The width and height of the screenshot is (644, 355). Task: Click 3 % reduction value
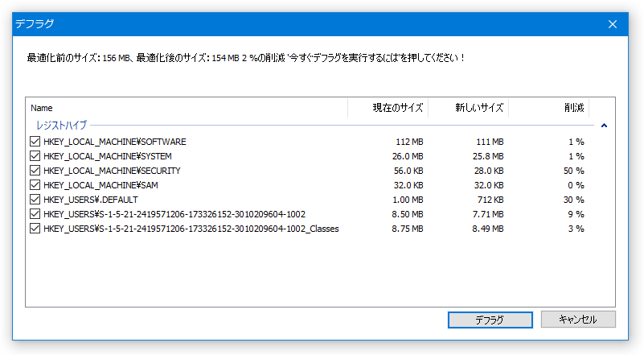point(576,229)
